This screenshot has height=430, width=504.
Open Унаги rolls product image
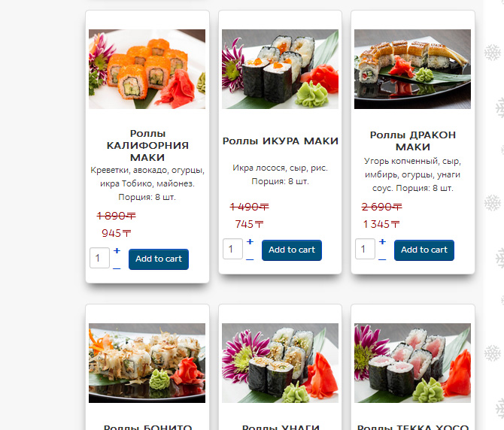(x=281, y=363)
